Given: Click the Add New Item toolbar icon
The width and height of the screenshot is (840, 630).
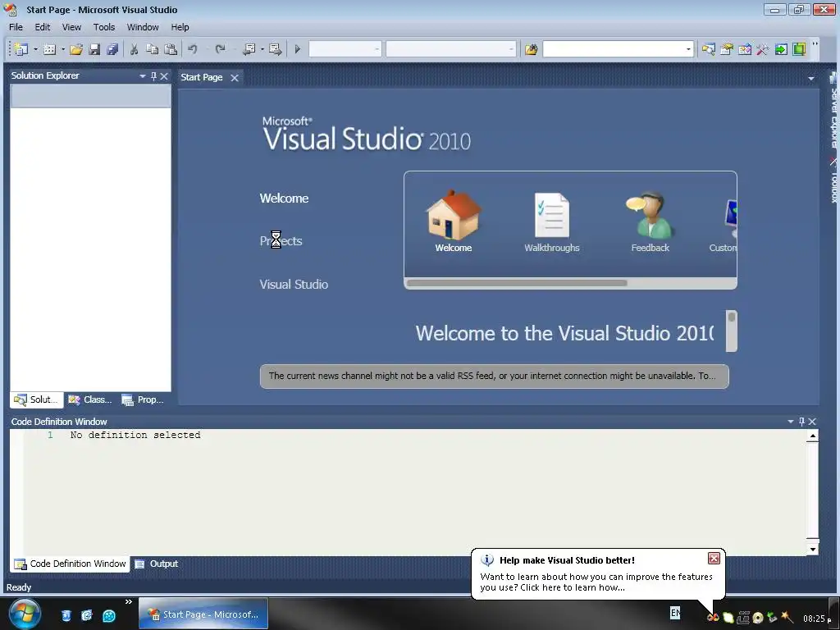Looking at the screenshot, I should [49, 49].
